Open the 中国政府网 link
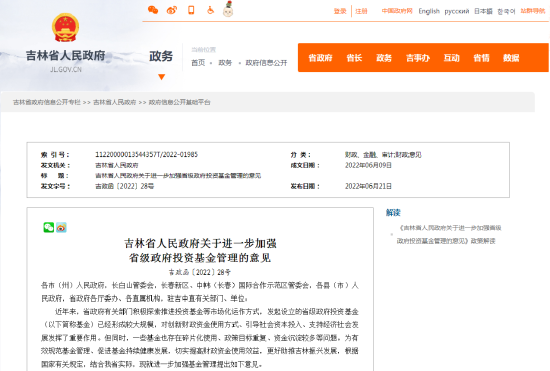 click(x=397, y=11)
